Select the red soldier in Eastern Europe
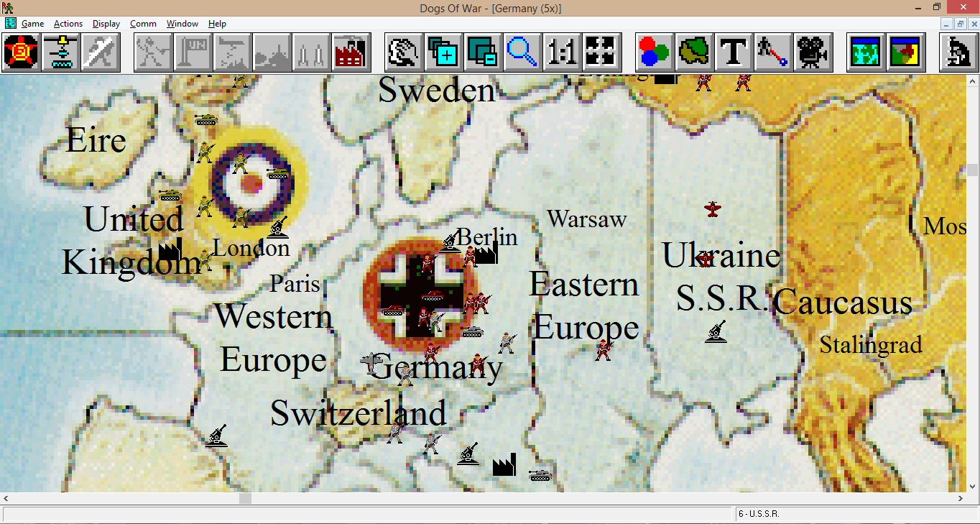Screen dimensions: 980x524 coord(604,350)
